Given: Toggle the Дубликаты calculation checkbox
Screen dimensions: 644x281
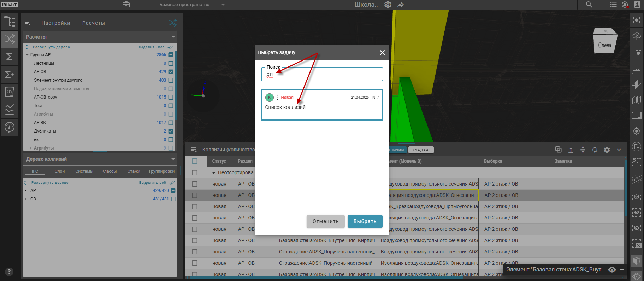Looking at the screenshot, I should pos(171,131).
